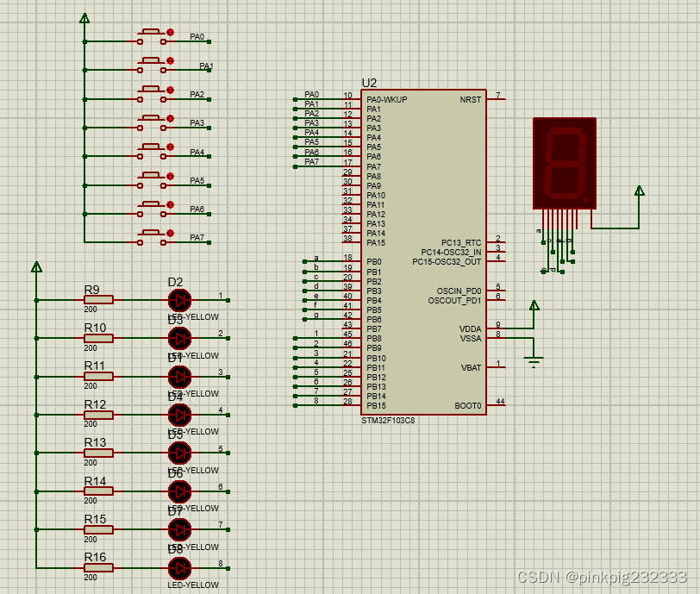Screen dimensions: 700x594
Task: Click the net label 'a' at PB0
Action: 316,258
